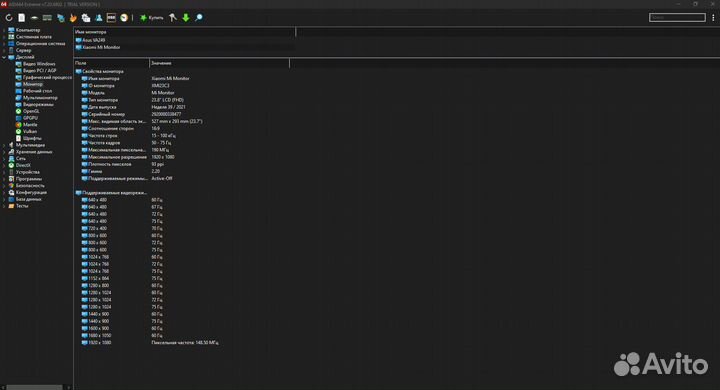720x390 pixels.
Task: Click the Купить buy button
Action: coord(152,18)
